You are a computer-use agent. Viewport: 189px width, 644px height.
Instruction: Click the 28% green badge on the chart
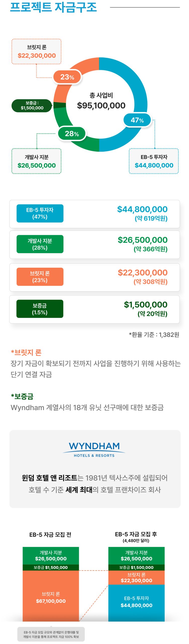(x=72, y=134)
